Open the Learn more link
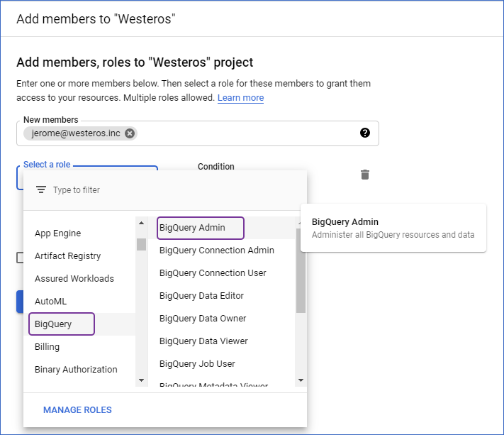504x435 pixels. [x=240, y=97]
